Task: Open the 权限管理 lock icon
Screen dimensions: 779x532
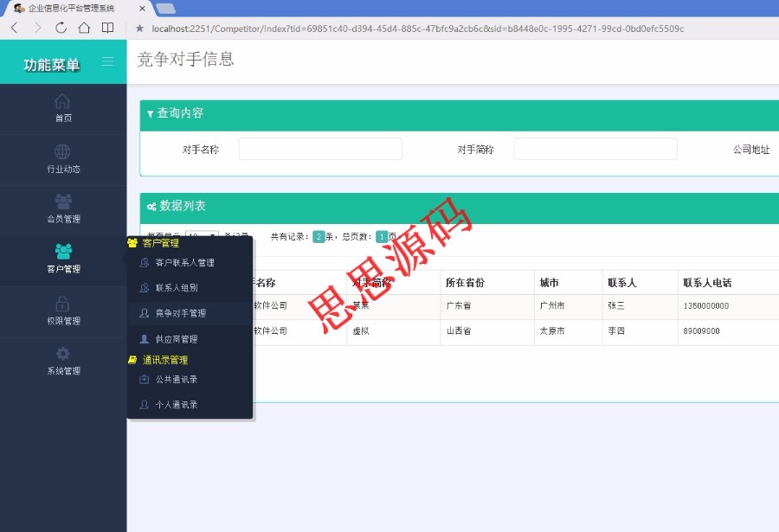Action: pyautogui.click(x=63, y=304)
